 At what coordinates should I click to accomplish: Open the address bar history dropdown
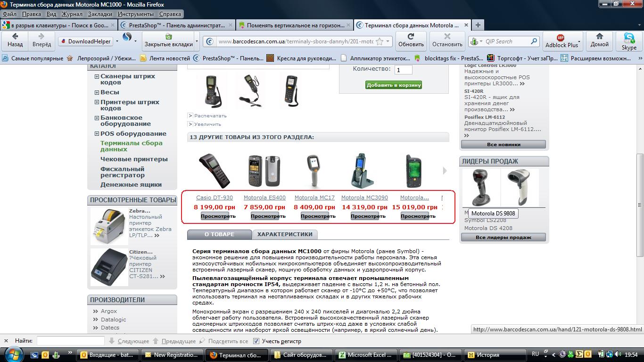point(388,41)
